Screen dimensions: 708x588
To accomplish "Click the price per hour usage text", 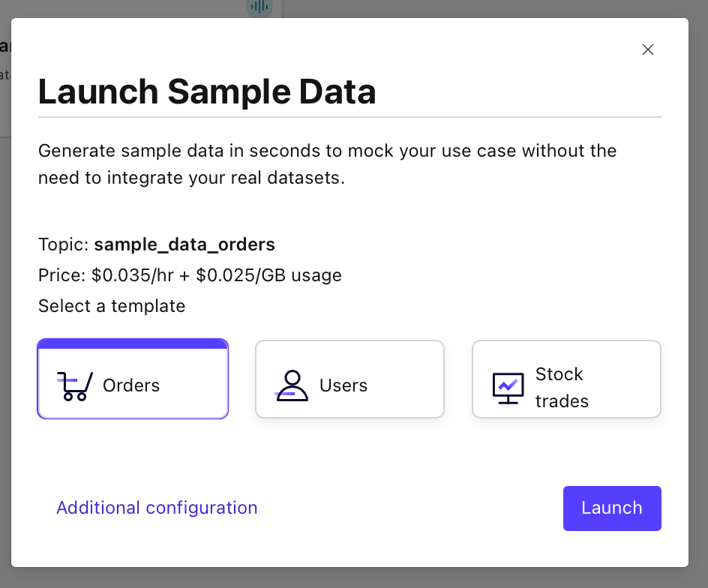I will click(190, 275).
